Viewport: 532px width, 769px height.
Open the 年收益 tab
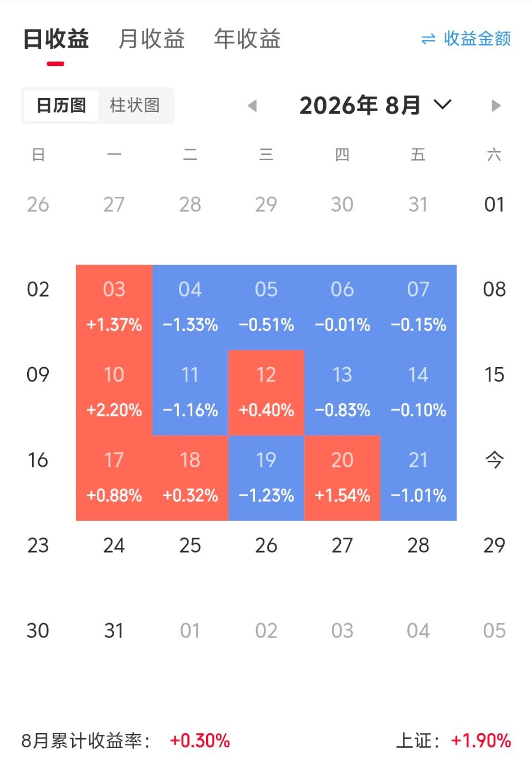pos(247,39)
